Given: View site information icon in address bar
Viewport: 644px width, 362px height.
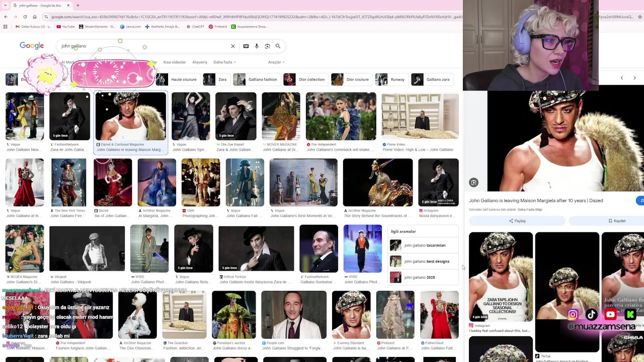Looking at the screenshot, I should (x=46, y=17).
